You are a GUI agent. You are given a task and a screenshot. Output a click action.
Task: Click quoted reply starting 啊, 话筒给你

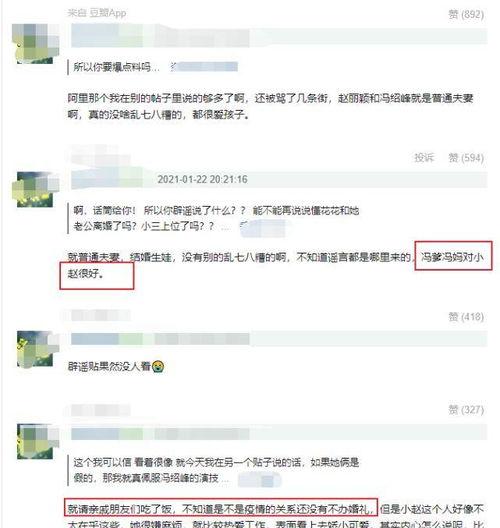coord(216,219)
